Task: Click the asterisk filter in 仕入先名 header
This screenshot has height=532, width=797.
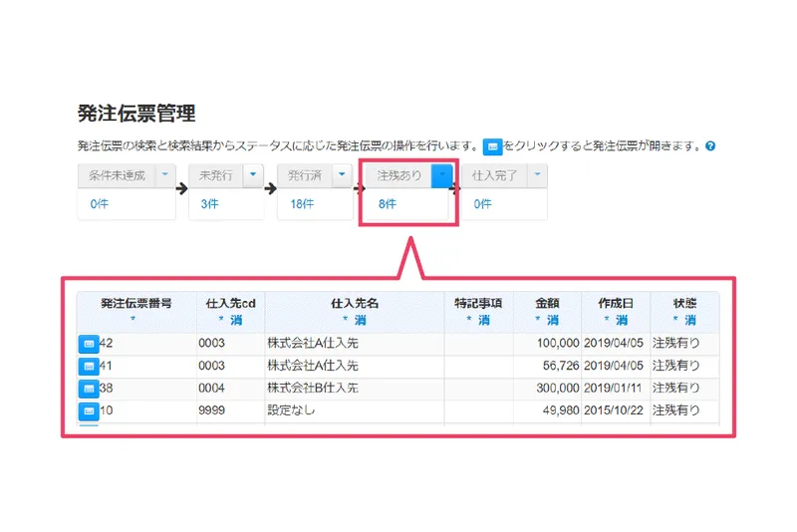Action: click(x=345, y=319)
